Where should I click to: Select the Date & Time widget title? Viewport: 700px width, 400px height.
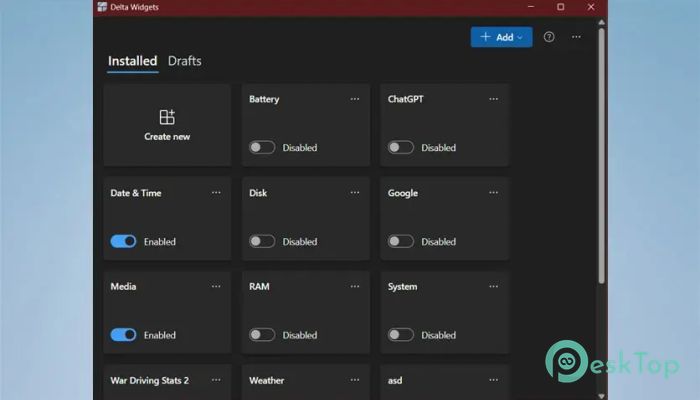(x=136, y=193)
